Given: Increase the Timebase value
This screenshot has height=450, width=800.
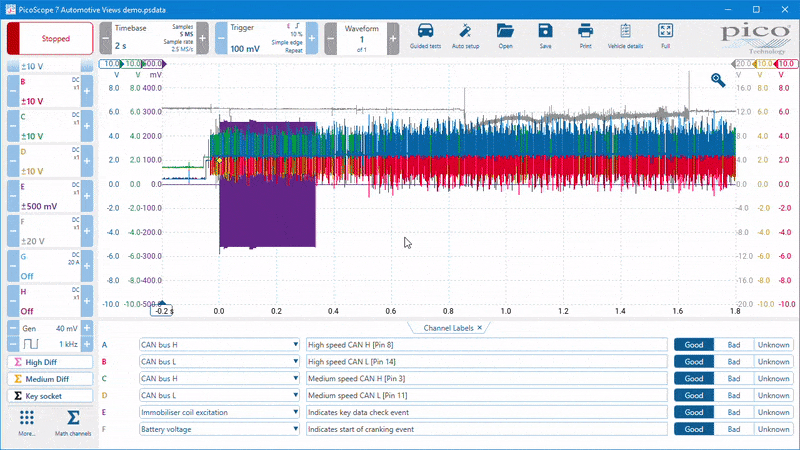Looking at the screenshot, I should 203,38.
